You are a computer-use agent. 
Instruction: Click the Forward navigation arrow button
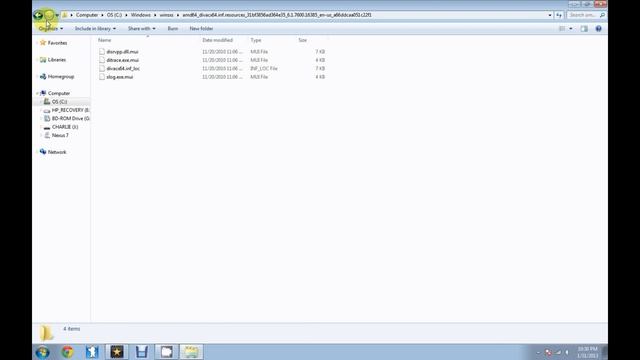(49, 15)
